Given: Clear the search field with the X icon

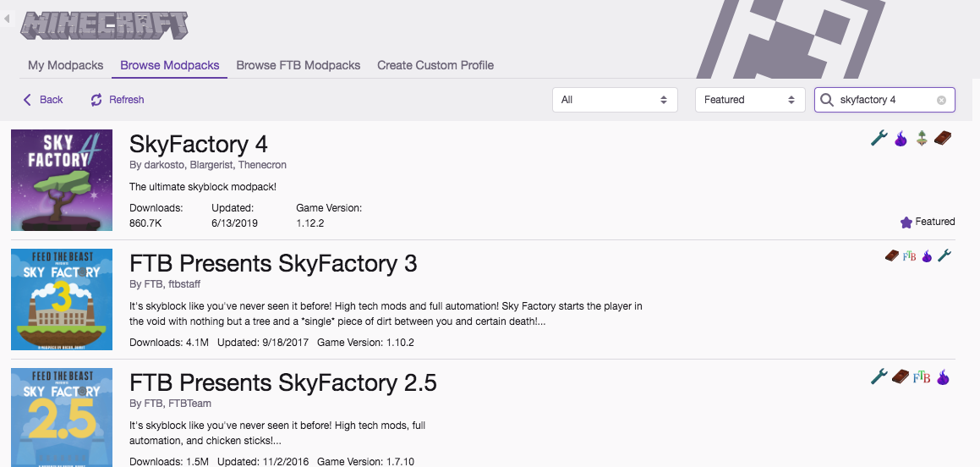Looking at the screenshot, I should [941, 100].
